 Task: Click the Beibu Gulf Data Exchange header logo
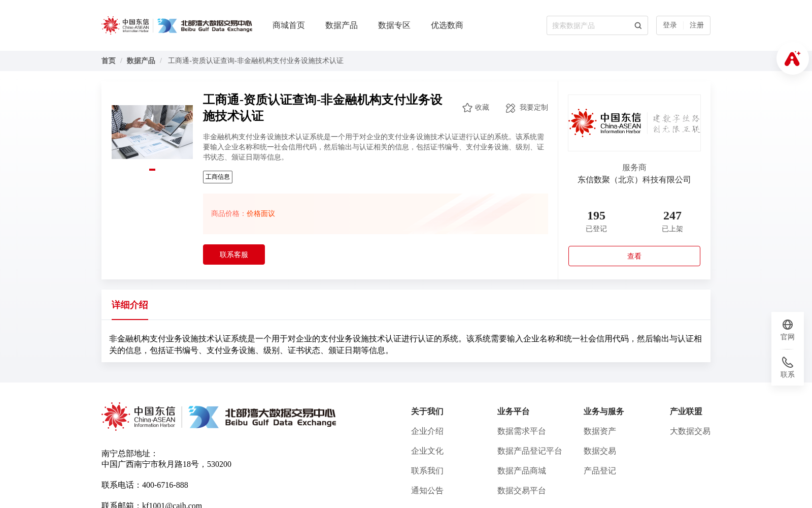[x=205, y=25]
